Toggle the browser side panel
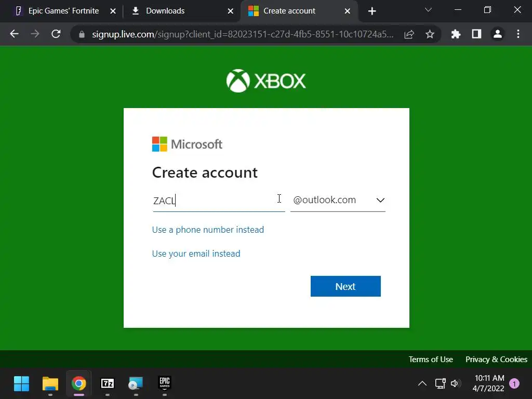The height and width of the screenshot is (399, 532). (477, 34)
